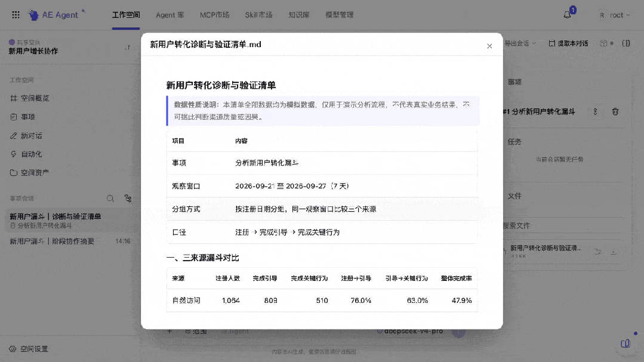Open the app grid launcher icon
The height and width of the screenshot is (362, 644).
[x=16, y=15]
